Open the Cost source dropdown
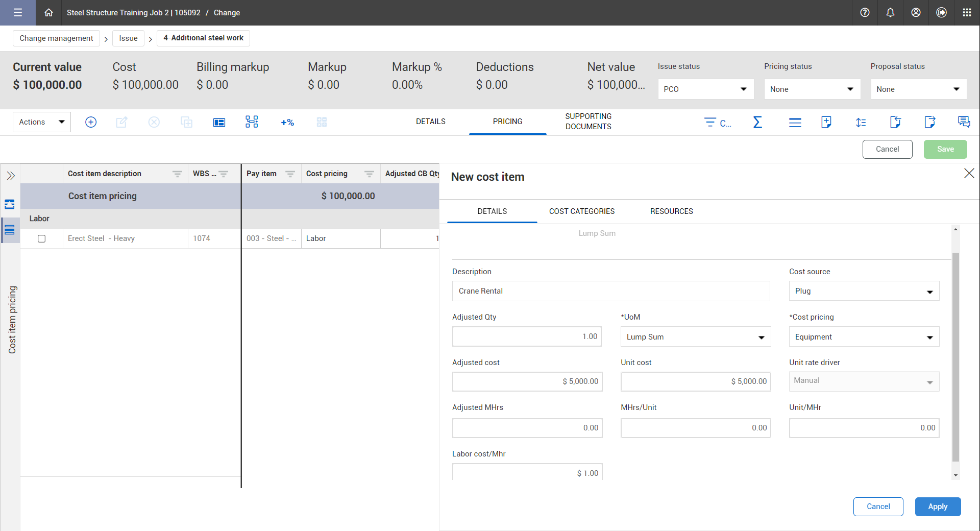This screenshot has width=980, height=531. (864, 291)
